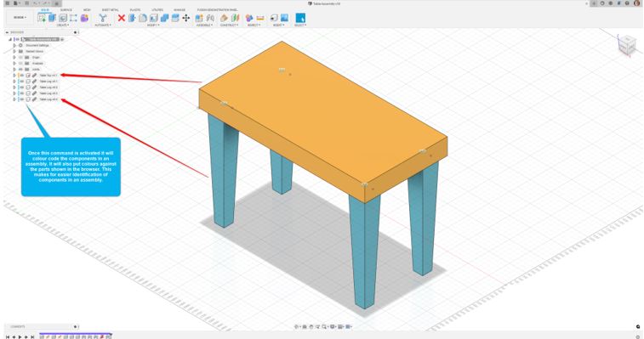This screenshot has width=644, height=339.
Task: Toggle visibility of the Origin folder
Action: coord(20,58)
